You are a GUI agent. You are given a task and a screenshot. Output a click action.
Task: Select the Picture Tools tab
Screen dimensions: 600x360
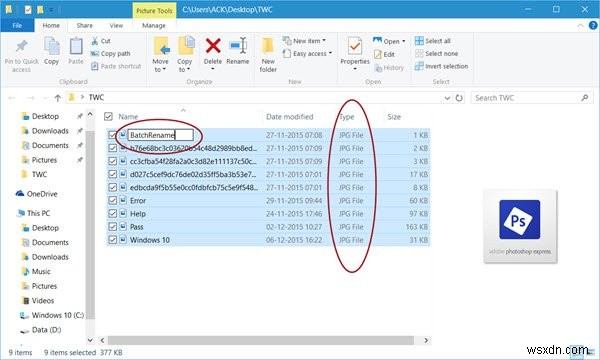click(x=154, y=11)
